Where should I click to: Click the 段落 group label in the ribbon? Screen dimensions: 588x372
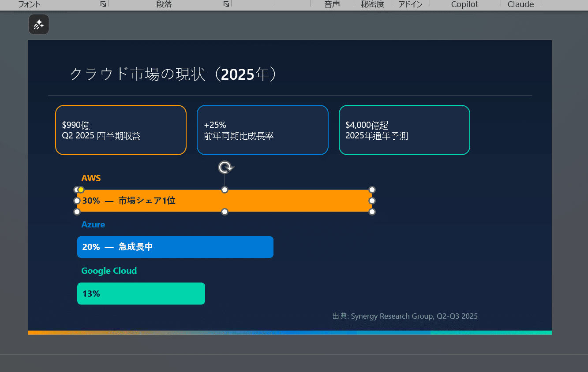click(164, 4)
